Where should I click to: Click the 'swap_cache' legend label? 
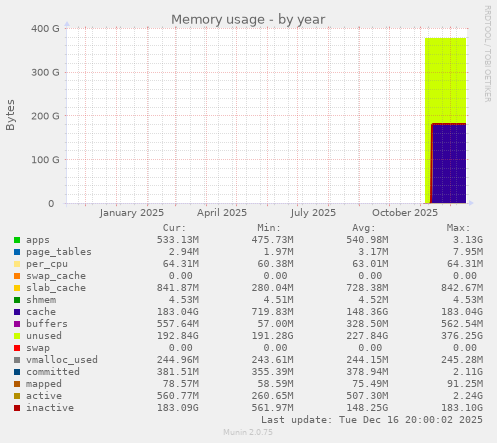[56, 276]
